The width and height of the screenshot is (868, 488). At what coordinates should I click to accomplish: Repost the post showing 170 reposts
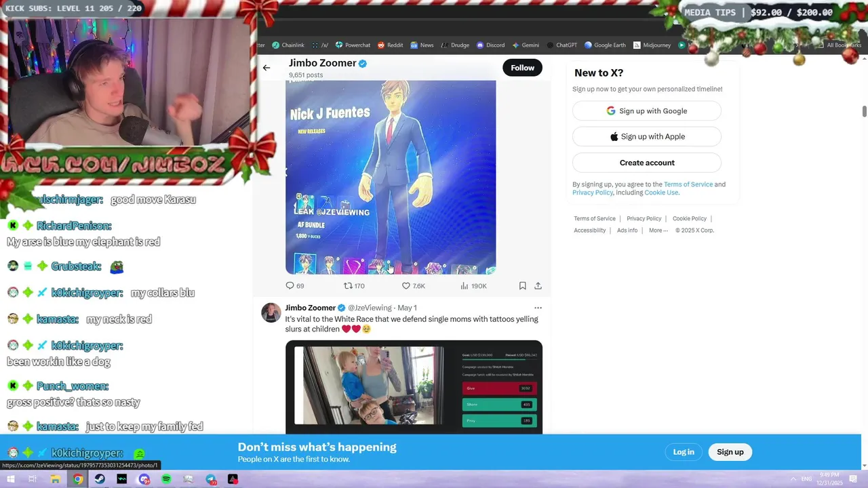(354, 286)
